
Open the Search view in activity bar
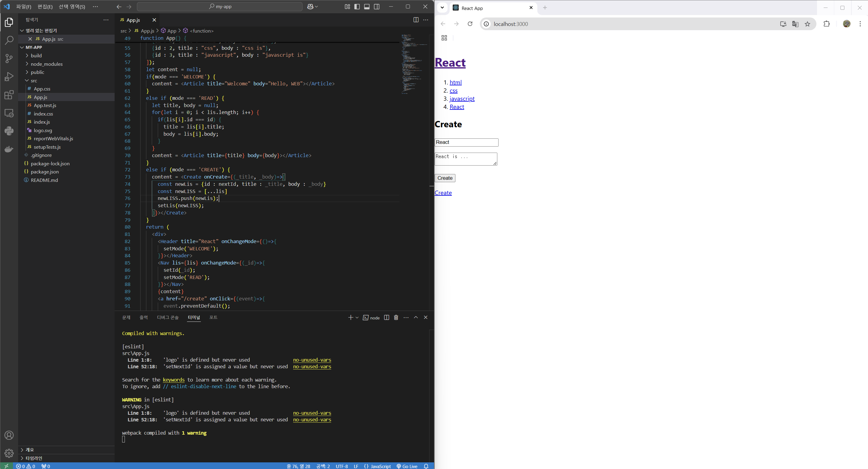9,40
